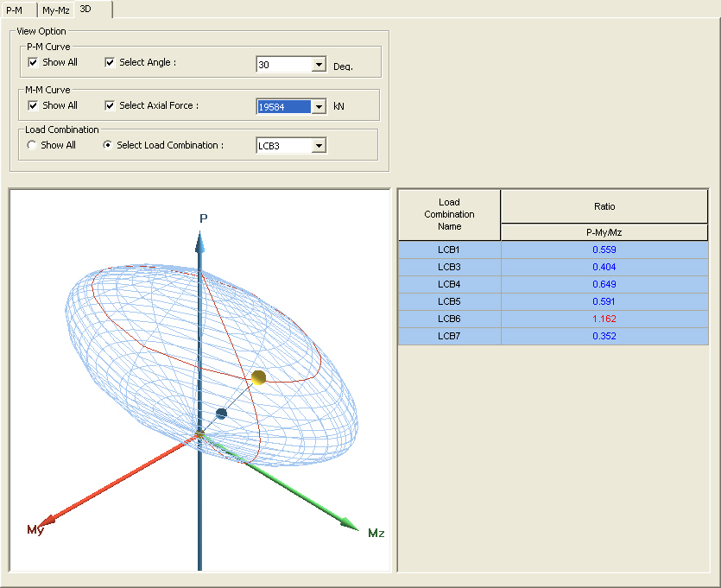Switch to the P-M tab

tap(15, 9)
